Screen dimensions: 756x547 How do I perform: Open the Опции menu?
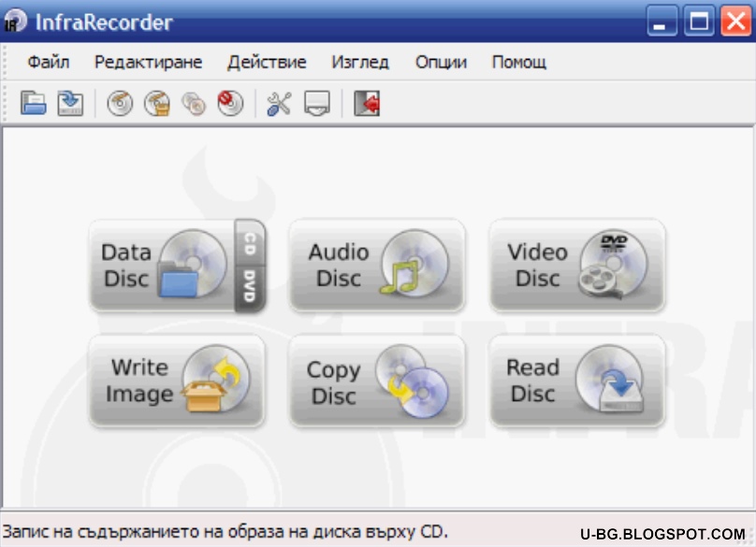click(442, 62)
